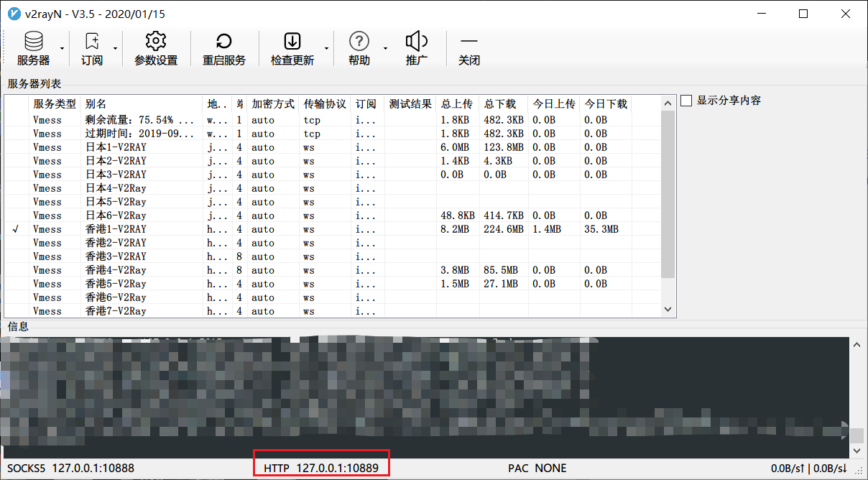
Task: Select server row 香港4-V2Ray
Action: click(333, 270)
